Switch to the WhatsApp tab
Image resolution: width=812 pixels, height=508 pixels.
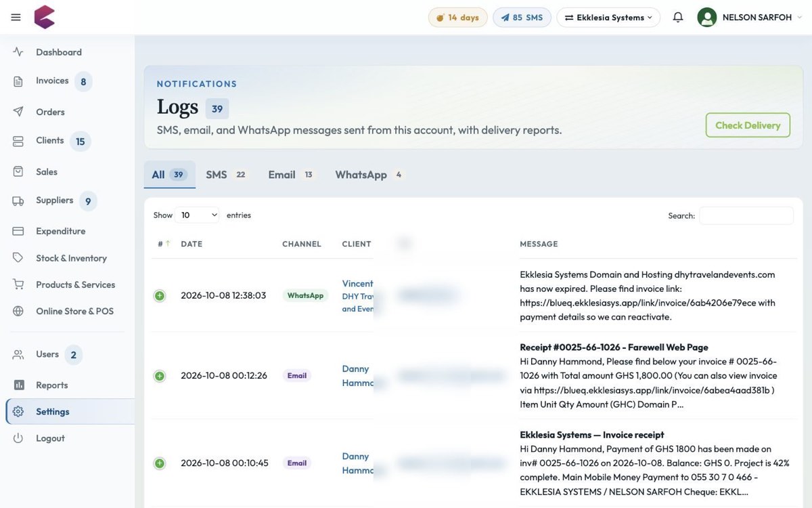pos(369,175)
